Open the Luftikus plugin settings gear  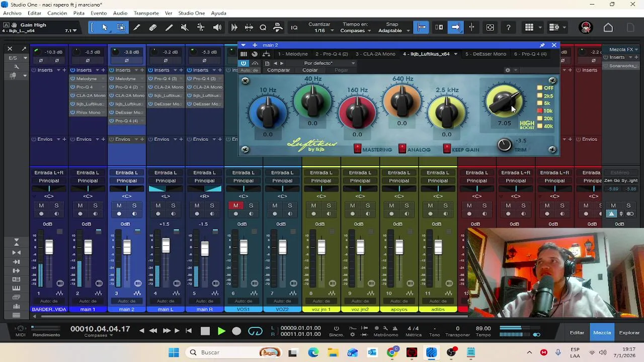tap(508, 70)
